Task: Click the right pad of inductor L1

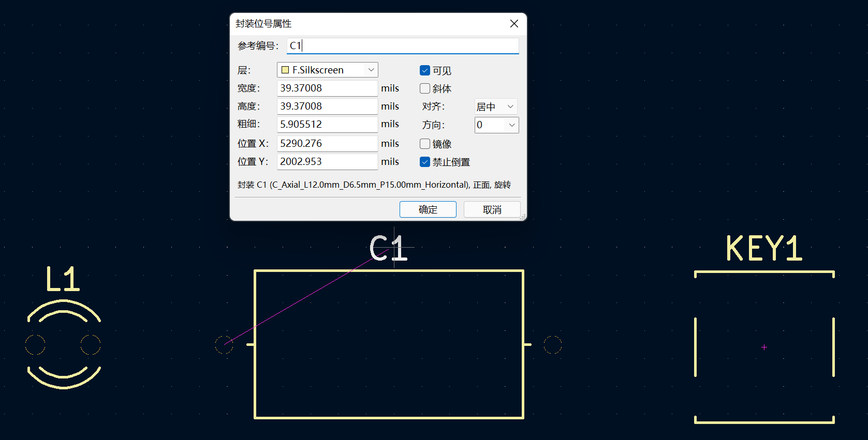Action: point(91,345)
